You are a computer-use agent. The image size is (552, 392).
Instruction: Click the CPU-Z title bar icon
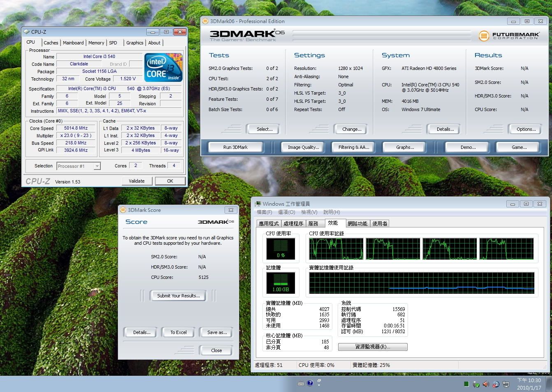(27, 32)
